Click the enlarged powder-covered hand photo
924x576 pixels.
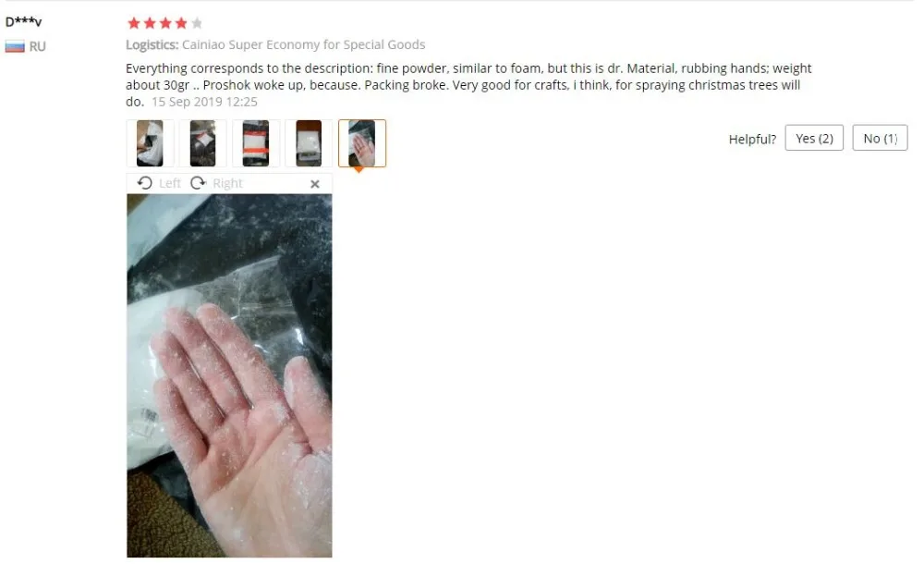click(229, 375)
